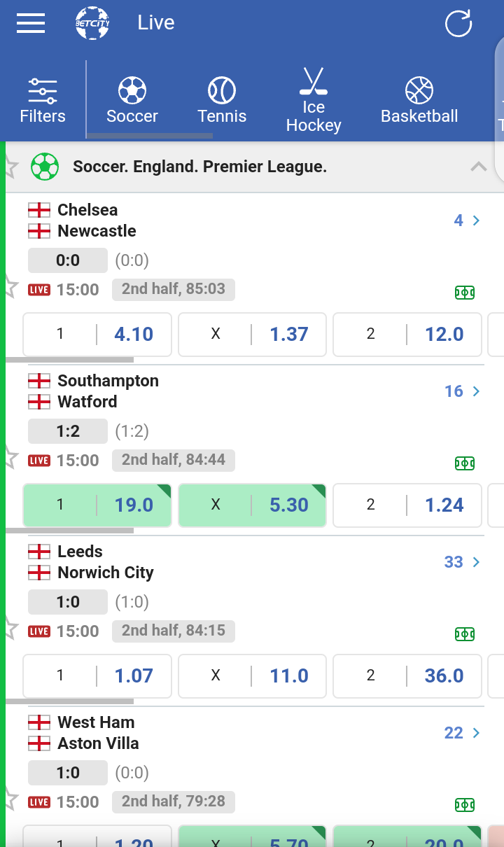
Task: Expand 33 more markets for Leeds match
Action: 462,562
